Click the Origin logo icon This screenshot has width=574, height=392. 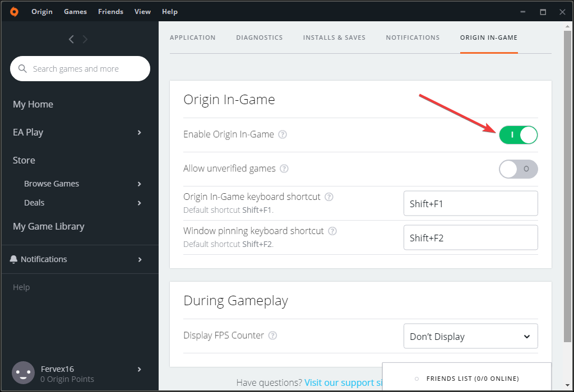pos(14,11)
